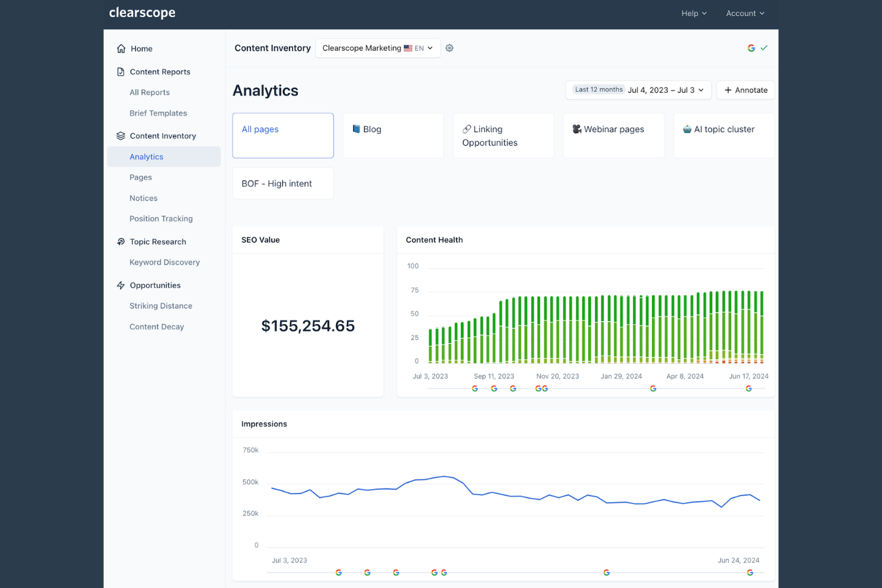The image size is (882, 588).
Task: Click the Topic Research icon
Action: pos(120,241)
